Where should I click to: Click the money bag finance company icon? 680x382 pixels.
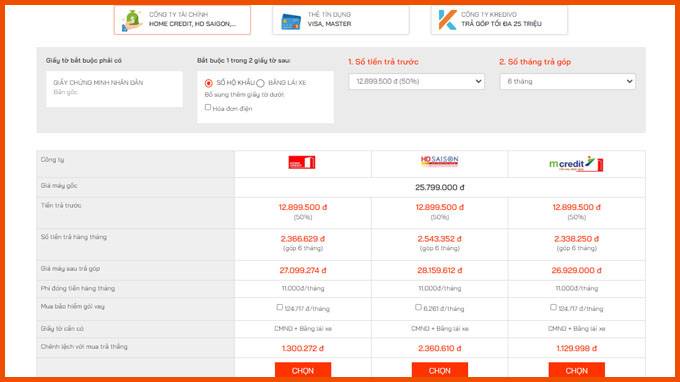132,20
